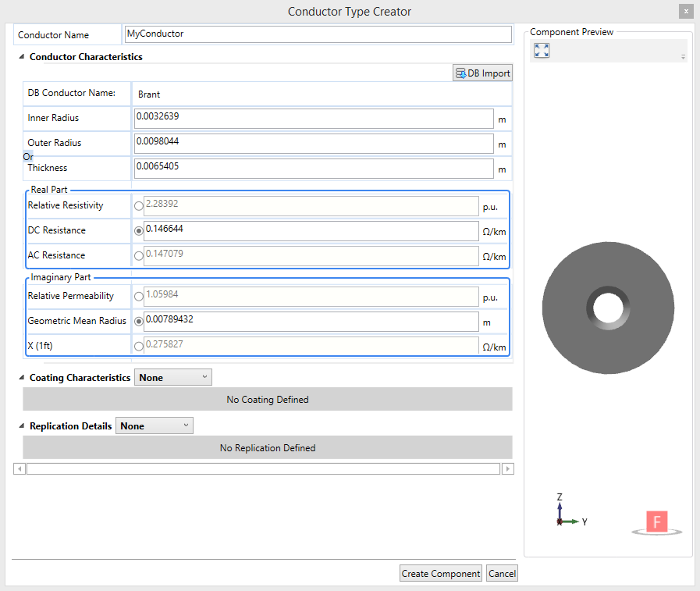The height and width of the screenshot is (591, 700).
Task: Click the XYZ axis indicator in preview
Action: (x=570, y=511)
